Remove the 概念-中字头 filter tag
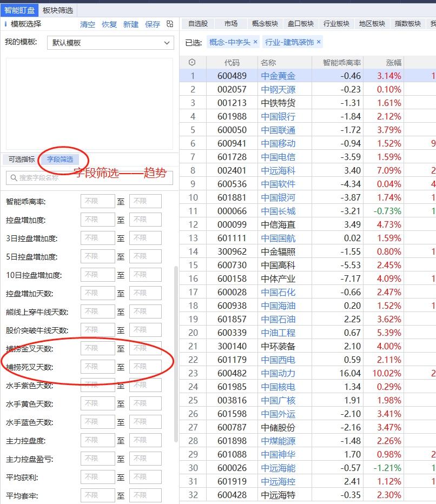This screenshot has width=436, height=504. [255, 42]
